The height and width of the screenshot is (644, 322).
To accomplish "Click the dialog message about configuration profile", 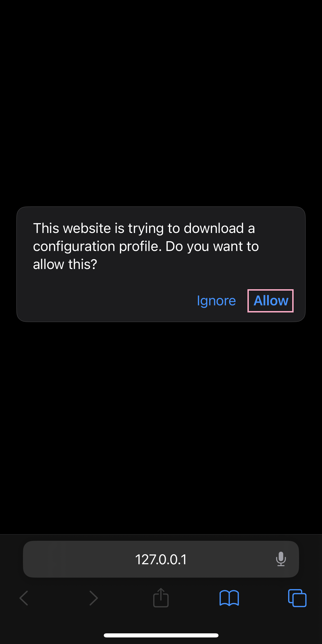I will (x=146, y=246).
